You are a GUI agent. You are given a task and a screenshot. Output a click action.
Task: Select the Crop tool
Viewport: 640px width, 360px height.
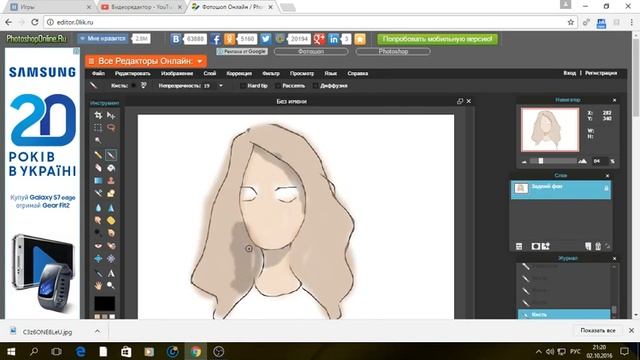98,115
